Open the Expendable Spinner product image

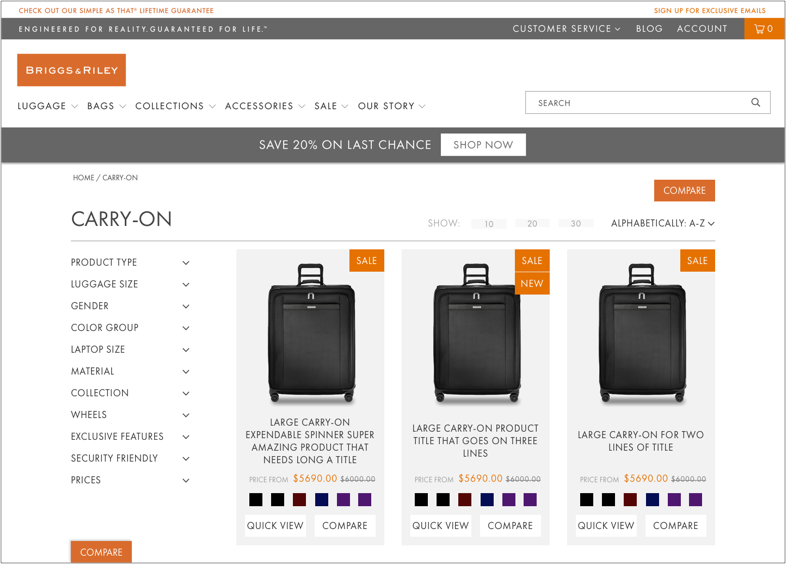tap(311, 332)
